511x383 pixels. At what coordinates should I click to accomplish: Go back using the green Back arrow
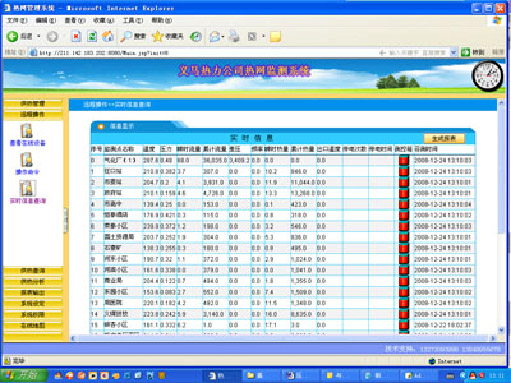pos(13,36)
